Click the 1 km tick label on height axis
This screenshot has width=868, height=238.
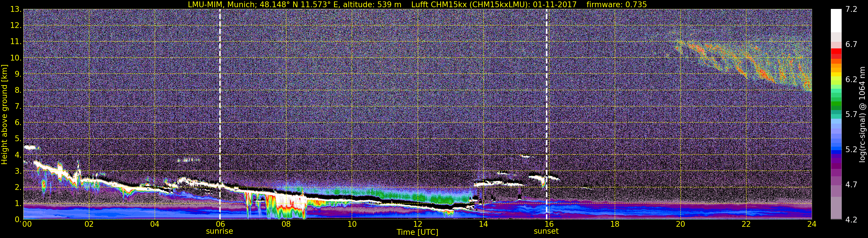(x=18, y=204)
